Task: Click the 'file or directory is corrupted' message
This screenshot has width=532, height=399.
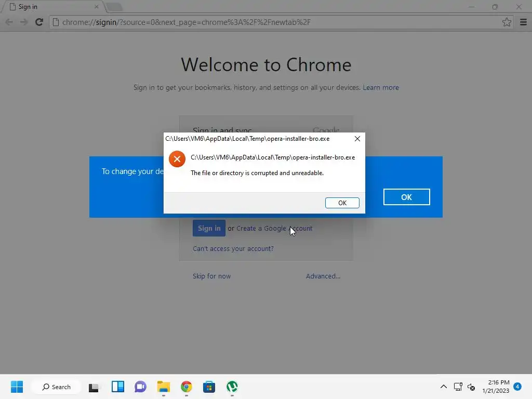Action: [257, 173]
